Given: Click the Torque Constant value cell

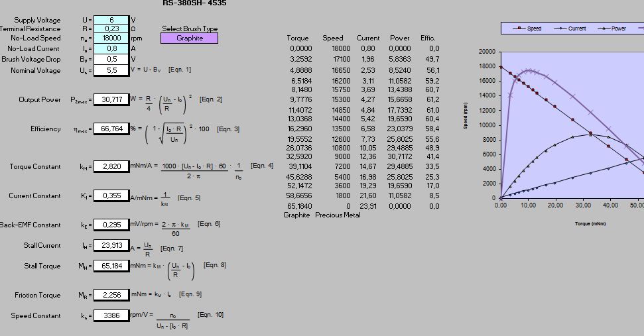Looking at the screenshot, I should point(111,166).
